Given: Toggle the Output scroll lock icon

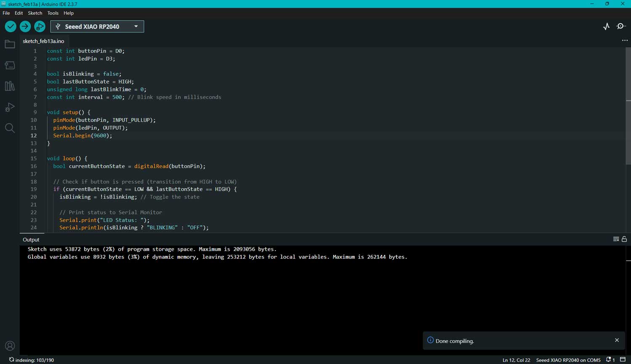Looking at the screenshot, I should coord(624,239).
